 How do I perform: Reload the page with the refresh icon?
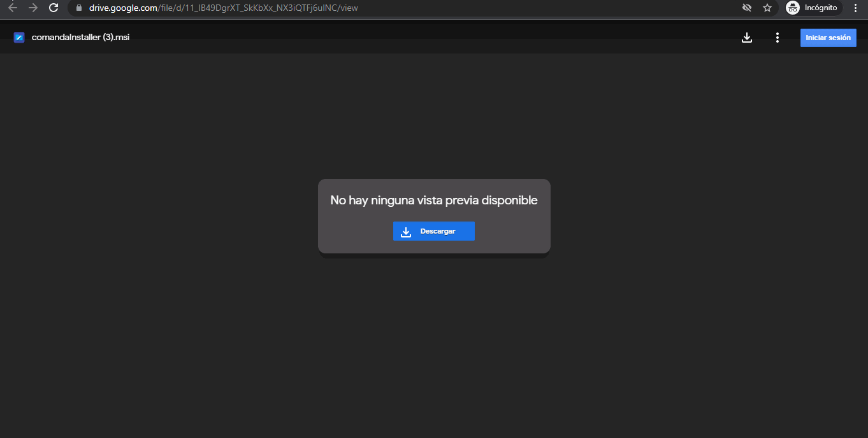click(x=54, y=8)
